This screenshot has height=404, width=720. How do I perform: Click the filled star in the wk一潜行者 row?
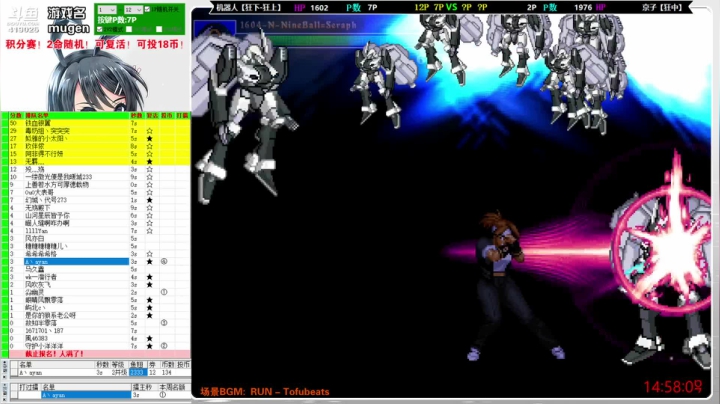[x=149, y=277]
